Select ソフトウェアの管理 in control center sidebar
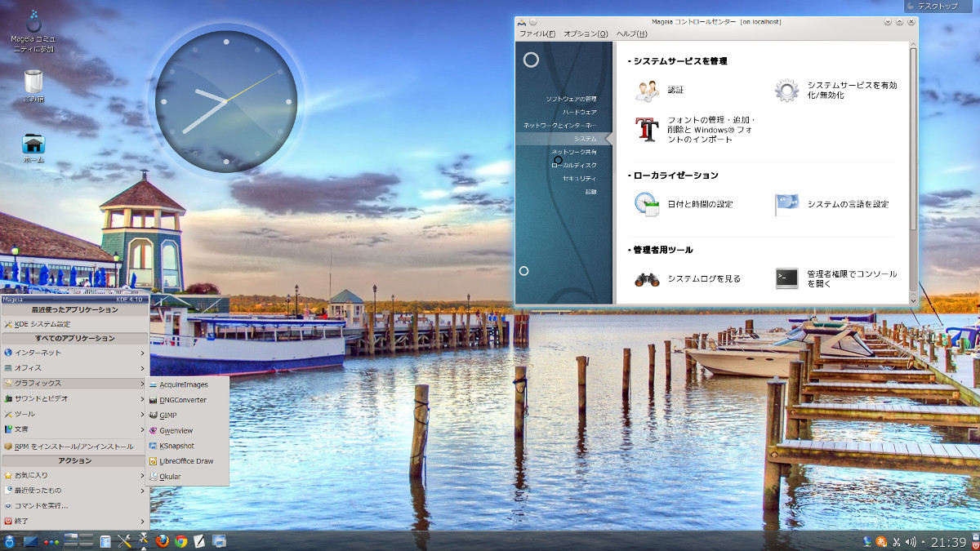980x551 pixels. [571, 99]
